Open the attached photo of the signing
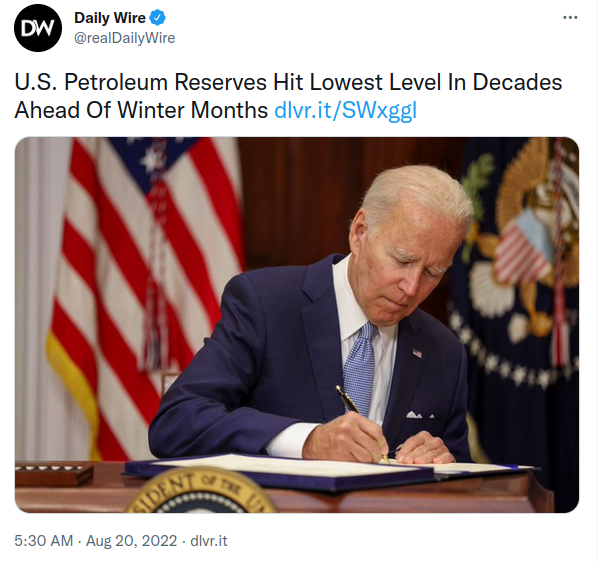Screen dimensions: 597x562 click(297, 325)
